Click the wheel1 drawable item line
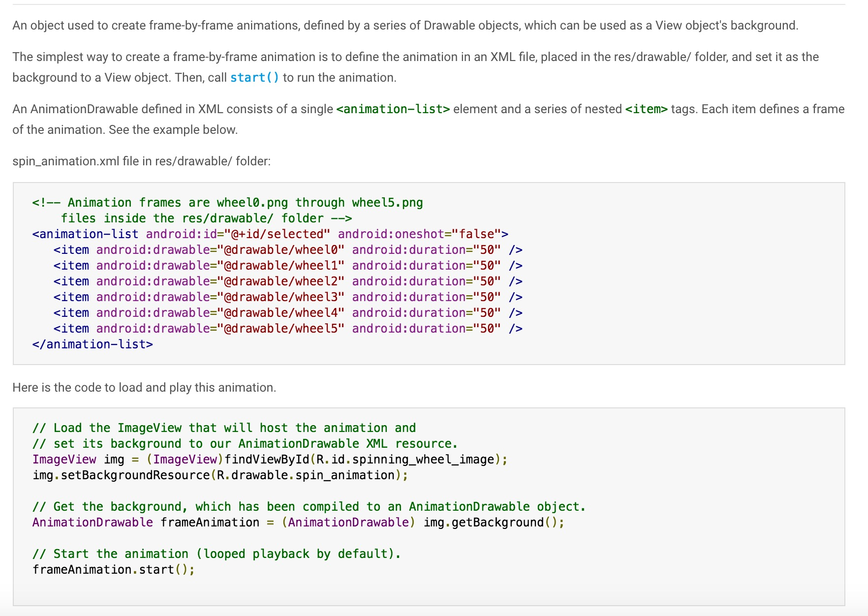Viewport: 868px width, 616px height. 288,266
